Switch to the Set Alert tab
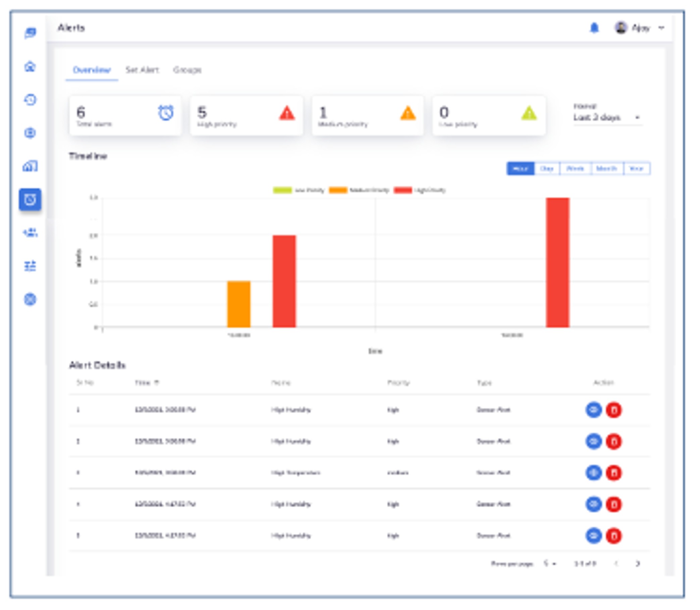The height and width of the screenshot is (610, 700). click(142, 70)
